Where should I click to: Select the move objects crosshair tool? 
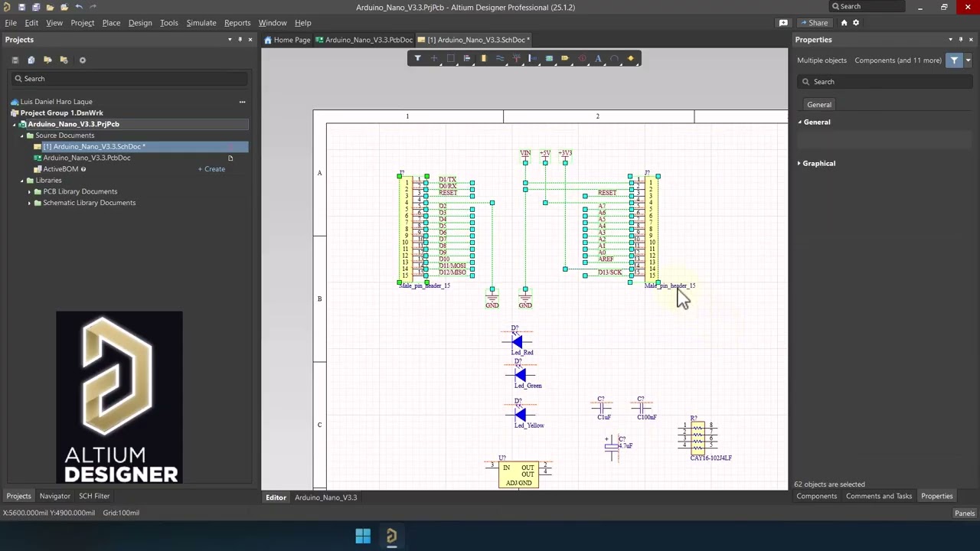click(434, 58)
